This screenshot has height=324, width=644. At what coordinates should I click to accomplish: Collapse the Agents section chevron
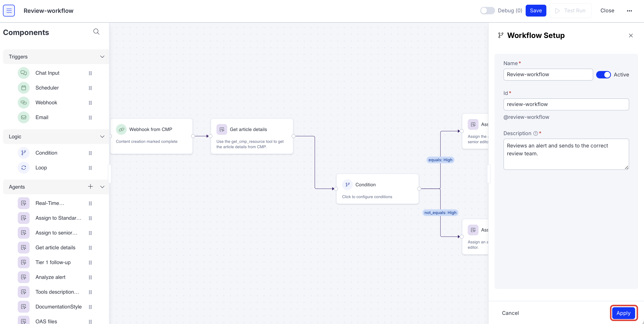(102, 187)
